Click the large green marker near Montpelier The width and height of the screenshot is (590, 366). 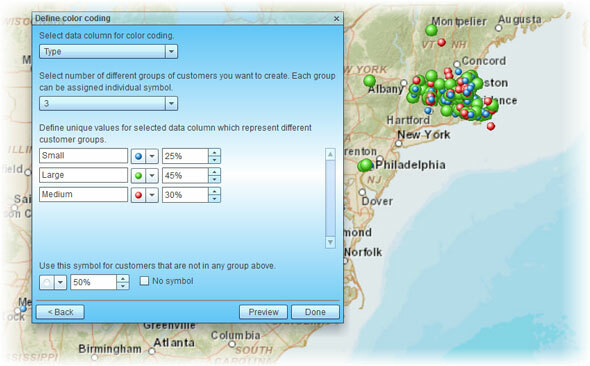point(431,30)
